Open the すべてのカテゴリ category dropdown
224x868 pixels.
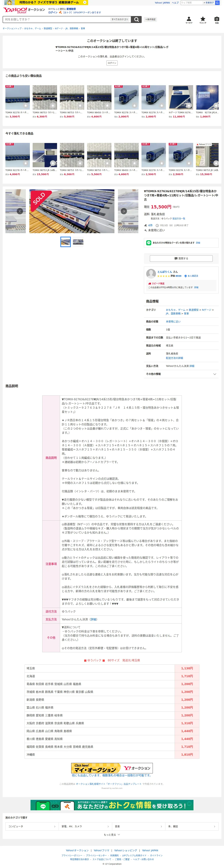(120, 20)
